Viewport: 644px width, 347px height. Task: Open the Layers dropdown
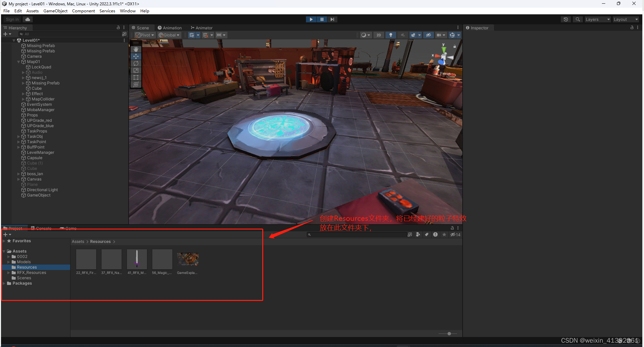(x=597, y=19)
